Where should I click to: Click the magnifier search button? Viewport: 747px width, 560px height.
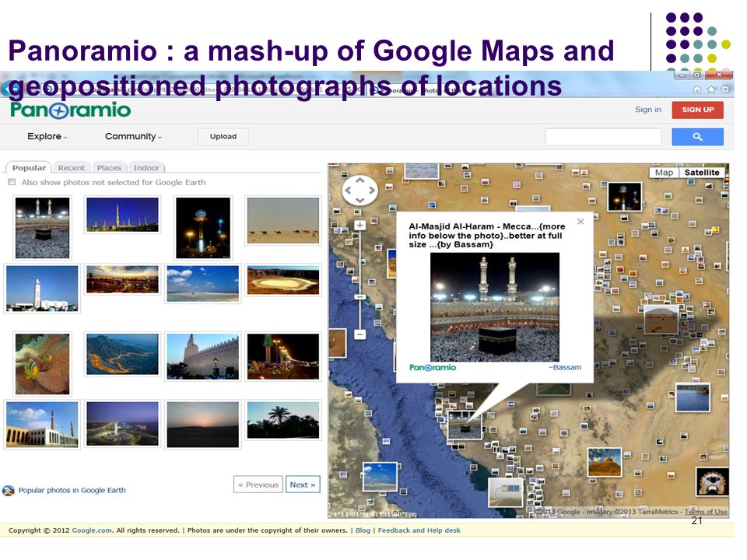coord(697,137)
